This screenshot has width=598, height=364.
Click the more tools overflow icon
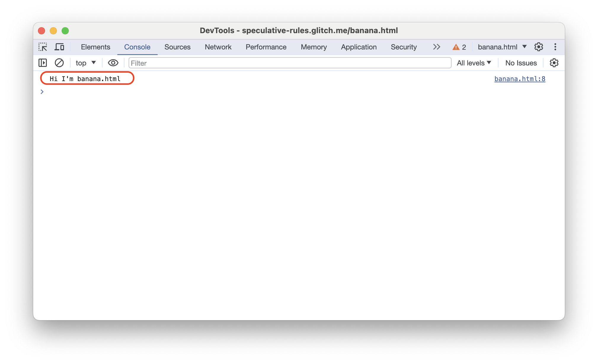tap(436, 47)
